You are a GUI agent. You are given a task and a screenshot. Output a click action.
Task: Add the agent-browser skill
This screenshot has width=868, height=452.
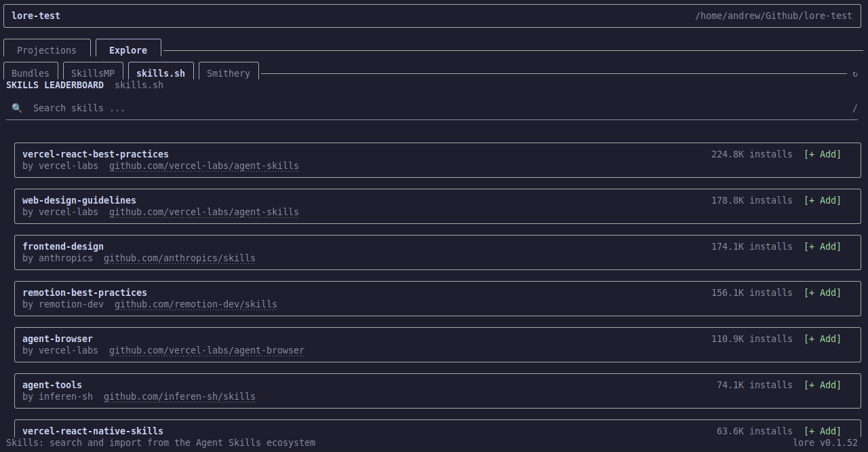click(822, 339)
